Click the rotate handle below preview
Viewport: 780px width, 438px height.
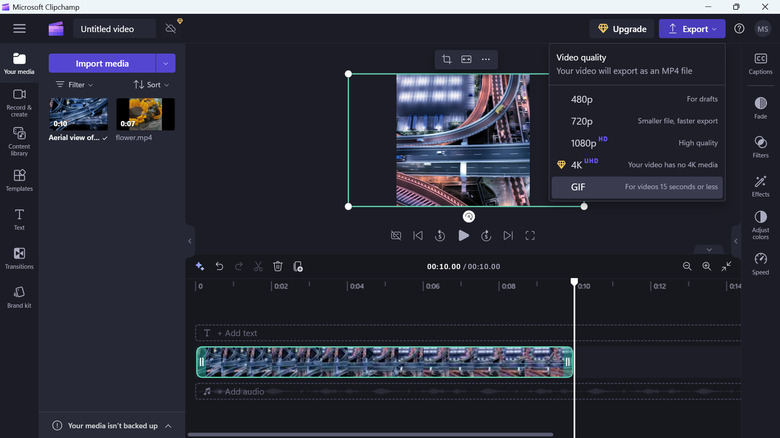click(x=469, y=217)
